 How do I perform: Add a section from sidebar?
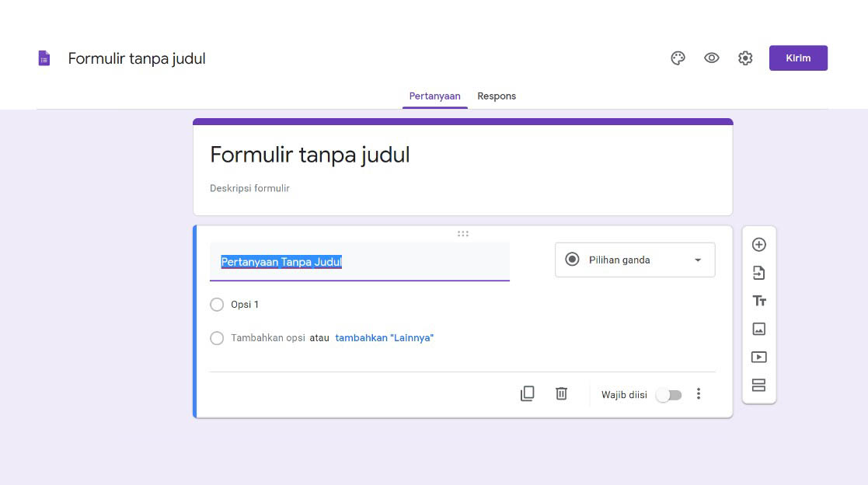click(x=759, y=385)
